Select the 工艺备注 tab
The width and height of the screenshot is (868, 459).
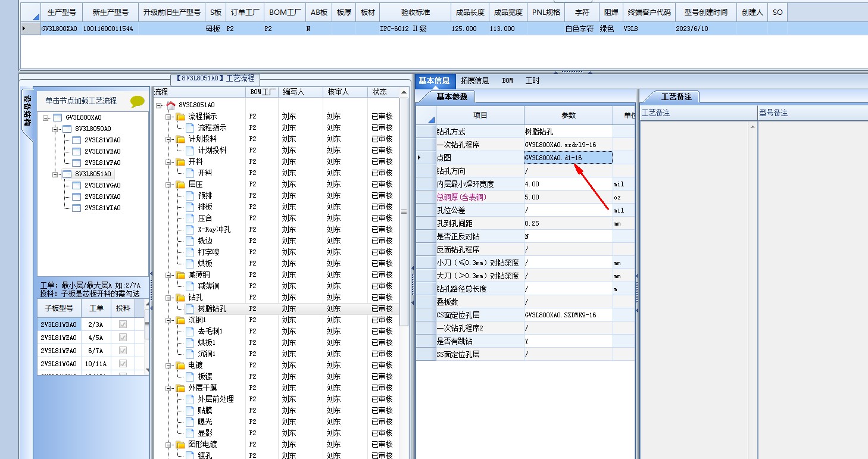tap(677, 96)
